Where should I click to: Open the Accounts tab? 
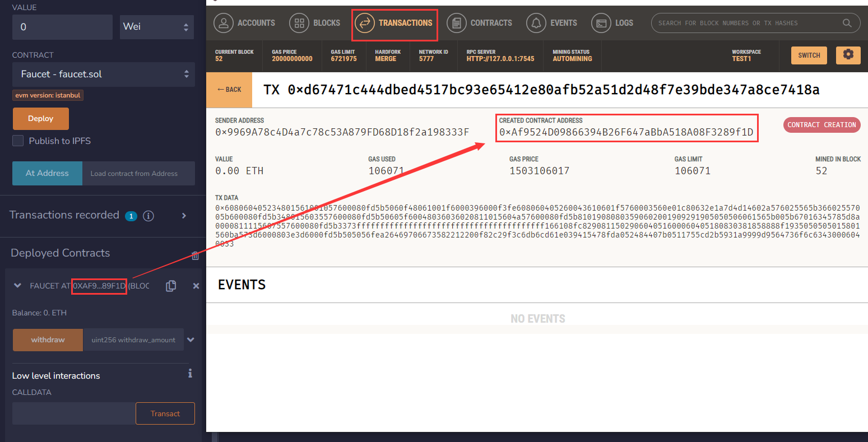[244, 23]
